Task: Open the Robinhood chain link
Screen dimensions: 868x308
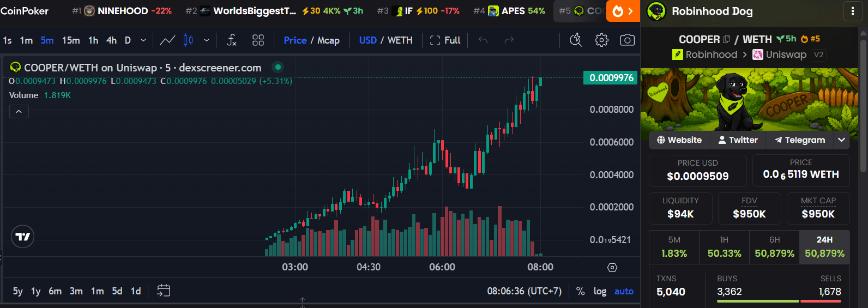Action: pyautogui.click(x=705, y=55)
